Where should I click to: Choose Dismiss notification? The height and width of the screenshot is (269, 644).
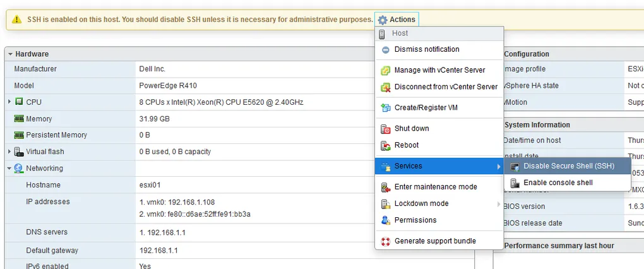click(439, 49)
